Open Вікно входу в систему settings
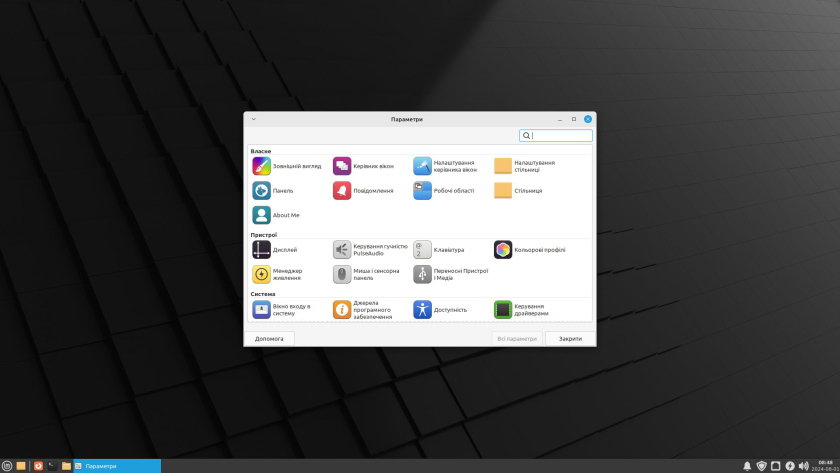This screenshot has height=473, width=840. point(281,310)
